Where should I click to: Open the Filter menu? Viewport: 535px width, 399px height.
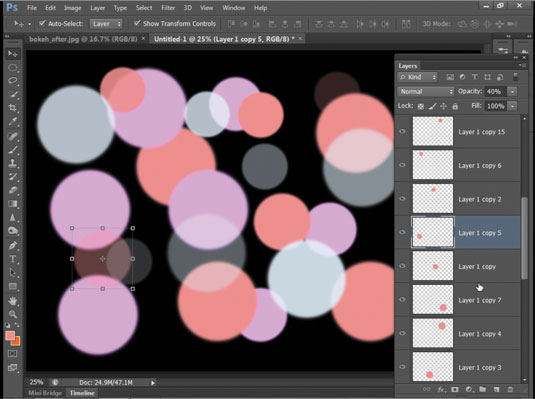point(168,8)
